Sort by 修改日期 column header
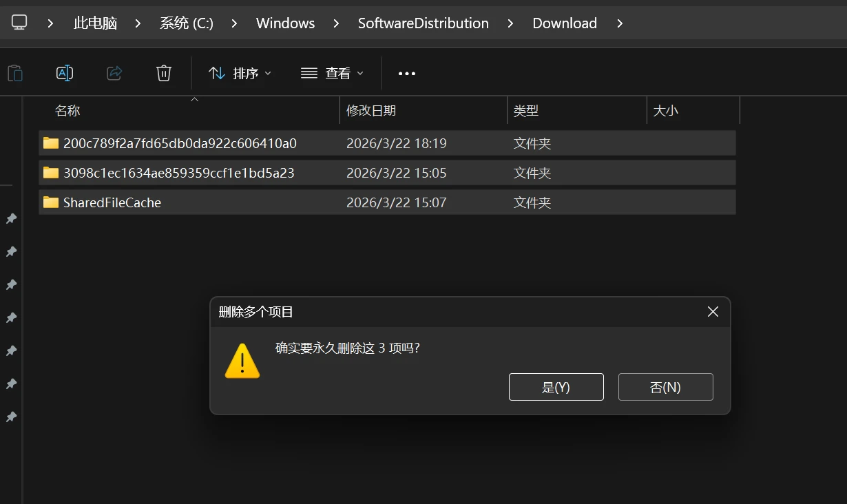This screenshot has height=504, width=847. (371, 111)
